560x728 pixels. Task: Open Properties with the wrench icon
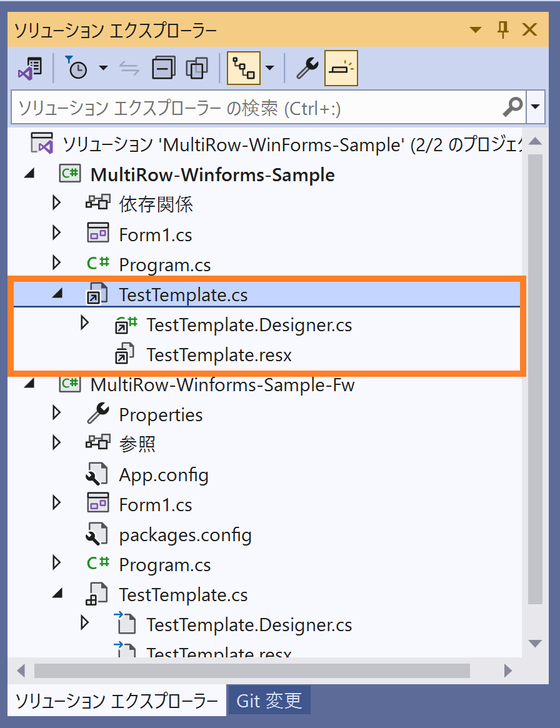point(307,68)
